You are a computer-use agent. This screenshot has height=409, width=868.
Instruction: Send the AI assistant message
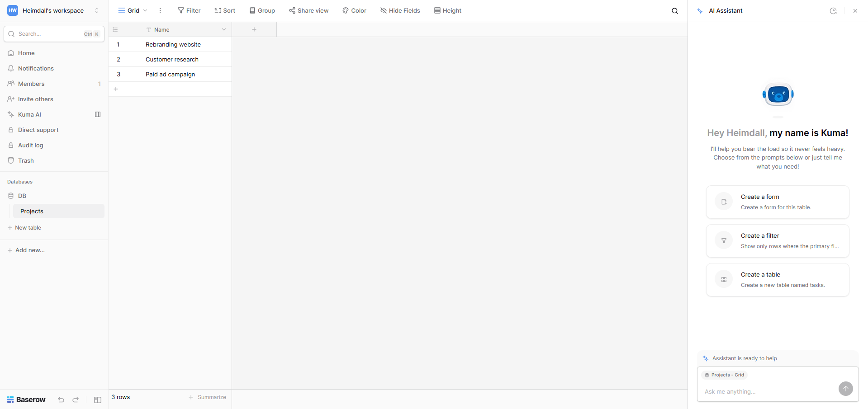[845, 389]
